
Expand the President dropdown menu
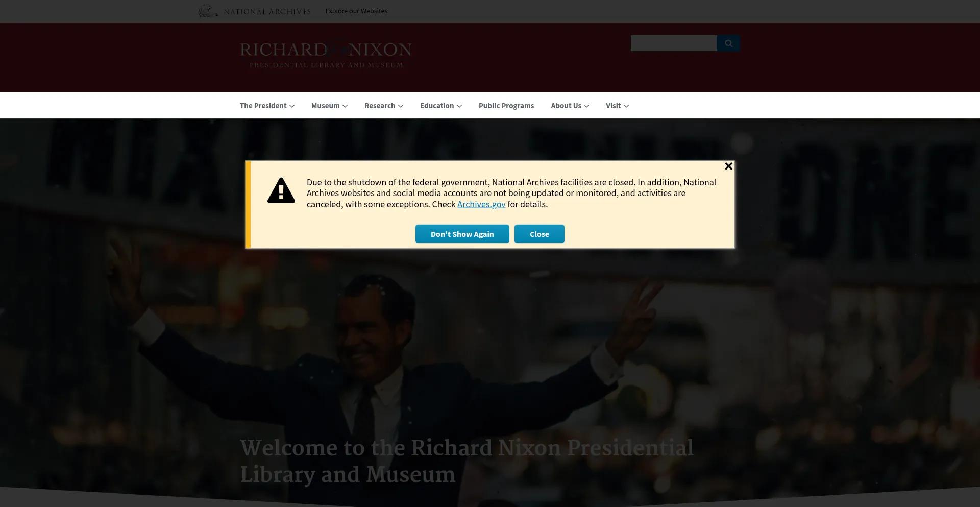(x=267, y=106)
